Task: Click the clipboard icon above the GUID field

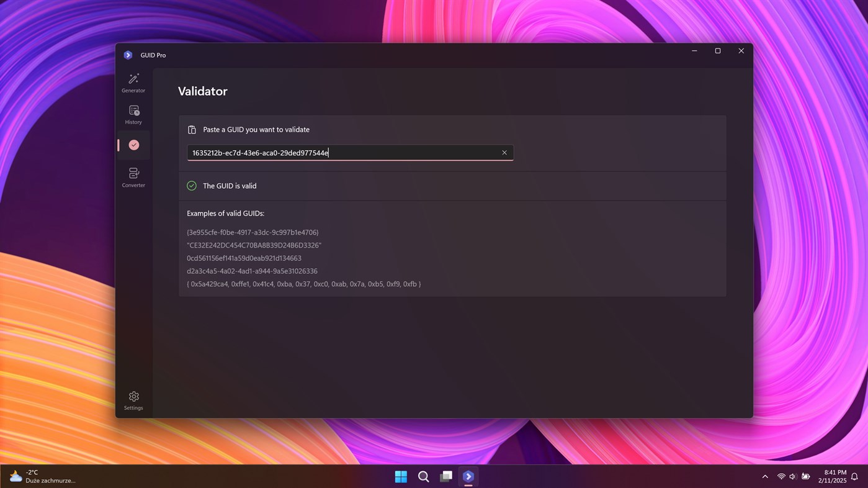Action: tap(191, 129)
